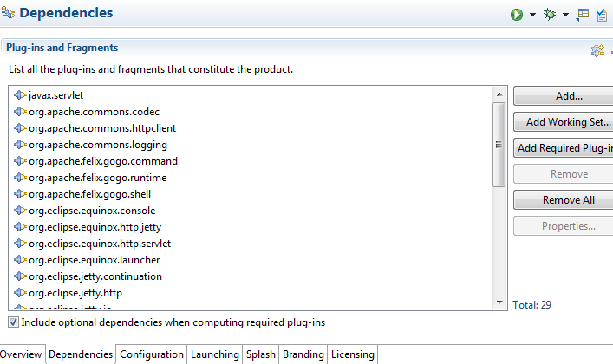This screenshot has width=613, height=364.
Task: Open the Debug dropdown arrow
Action: tap(565, 15)
